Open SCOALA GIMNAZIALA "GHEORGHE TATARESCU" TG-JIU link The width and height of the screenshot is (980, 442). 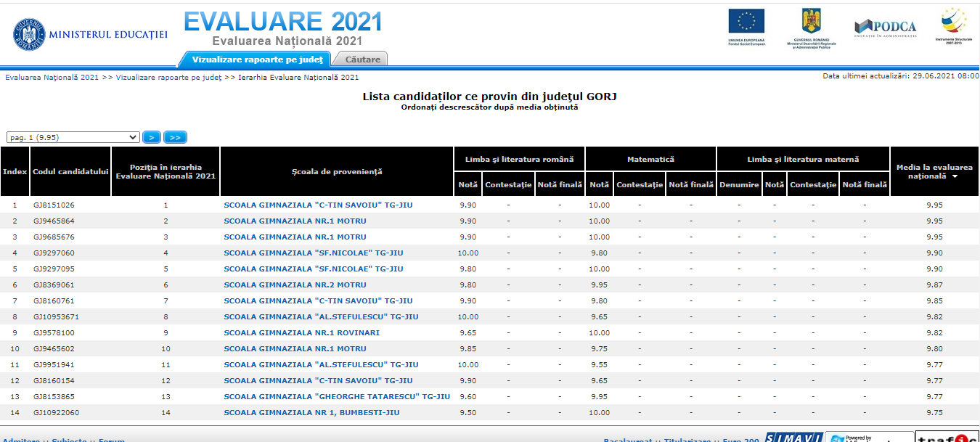click(337, 396)
